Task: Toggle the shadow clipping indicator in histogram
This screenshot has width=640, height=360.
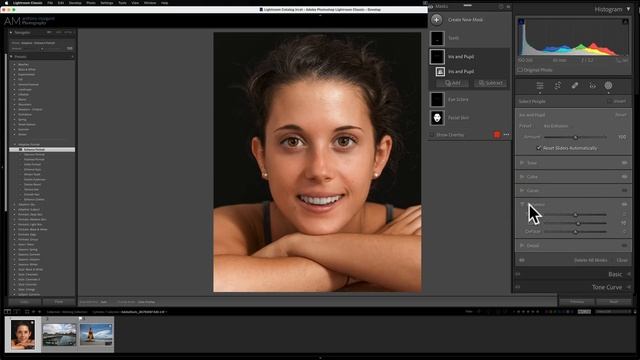Action: [x=521, y=21]
